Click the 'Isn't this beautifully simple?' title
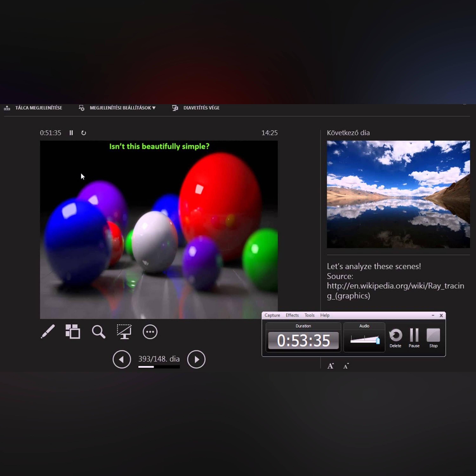Viewport: 476px width, 476px height. [x=159, y=146]
